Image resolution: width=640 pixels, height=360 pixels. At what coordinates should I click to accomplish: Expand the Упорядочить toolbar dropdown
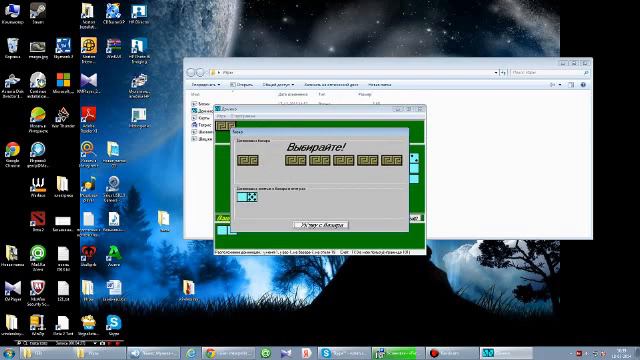coord(206,84)
